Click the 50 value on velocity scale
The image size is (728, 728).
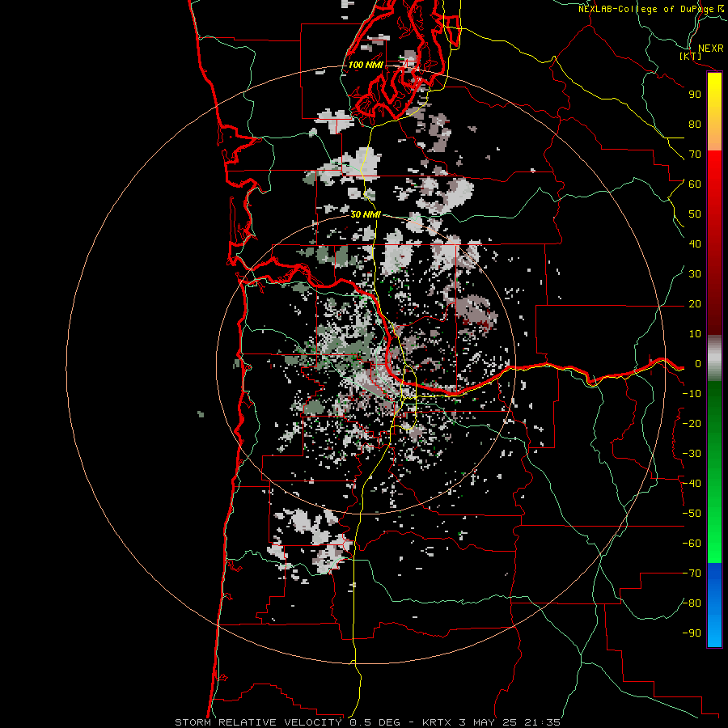click(695, 214)
